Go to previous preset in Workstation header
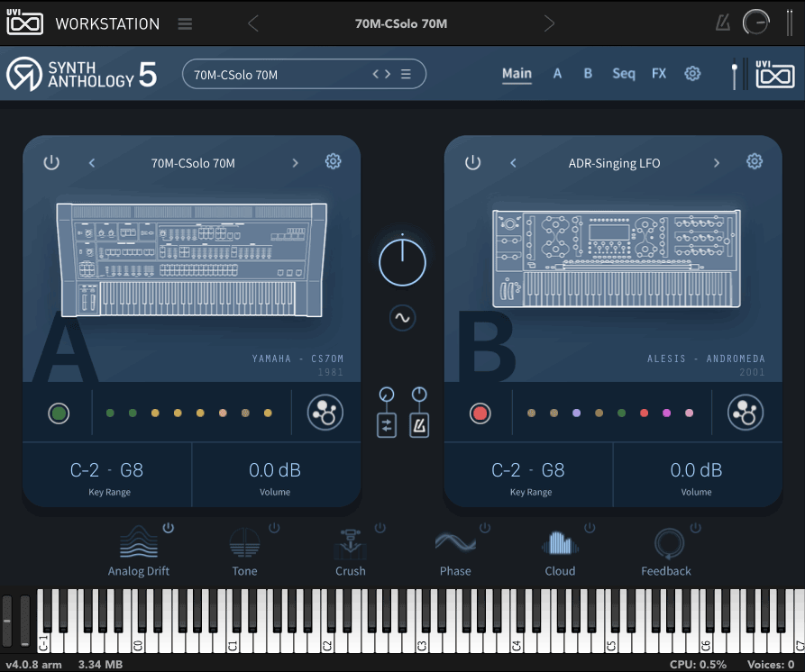Image resolution: width=805 pixels, height=672 pixels. click(x=253, y=23)
